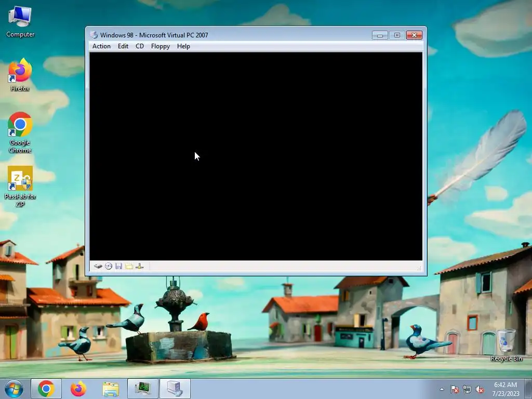532x399 pixels.
Task: Click the Windows 98 virtual machine taskbar button
Action: 175,389
